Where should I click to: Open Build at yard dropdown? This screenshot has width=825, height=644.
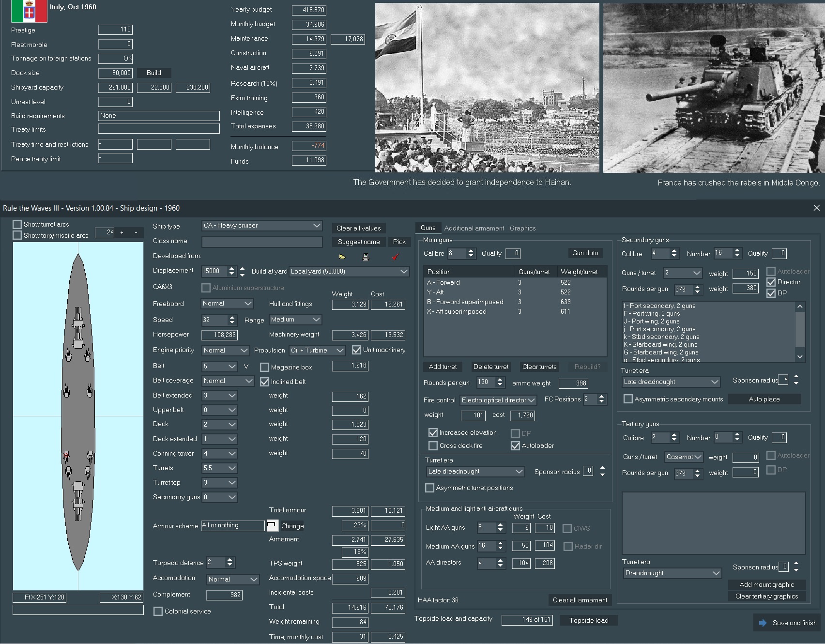(x=349, y=272)
